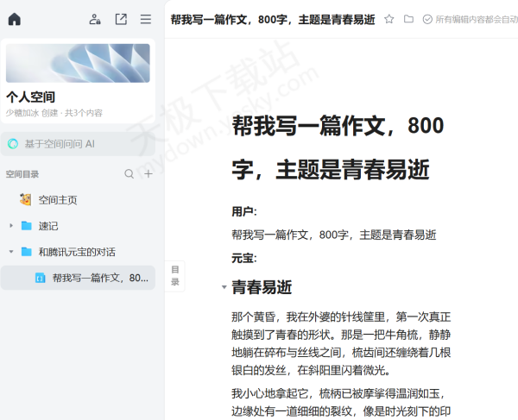Click the AI icon beside 基于空间问问 AI
This screenshot has height=420, width=518.
(x=13, y=143)
